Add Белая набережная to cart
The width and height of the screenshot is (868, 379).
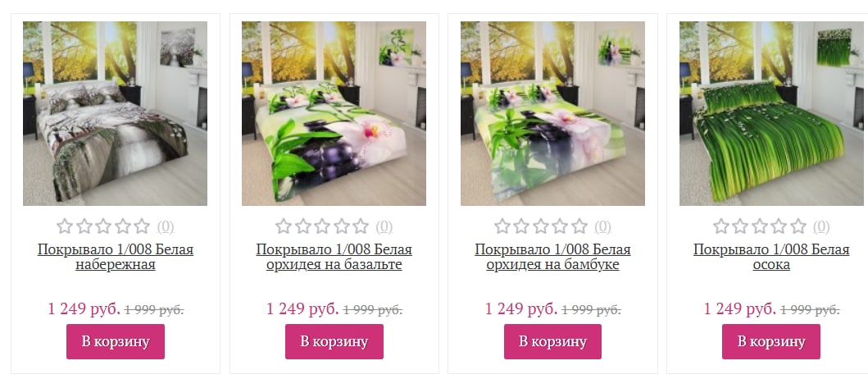(116, 341)
